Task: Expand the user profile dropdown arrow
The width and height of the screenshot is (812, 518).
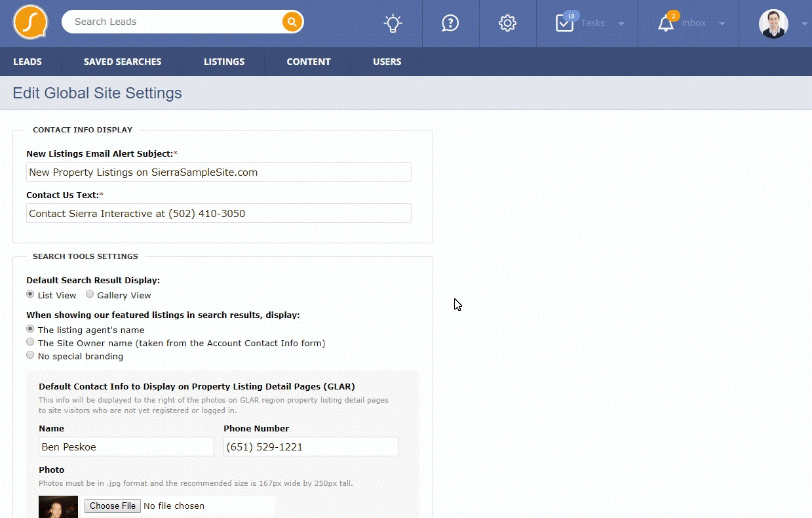Action: [805, 24]
